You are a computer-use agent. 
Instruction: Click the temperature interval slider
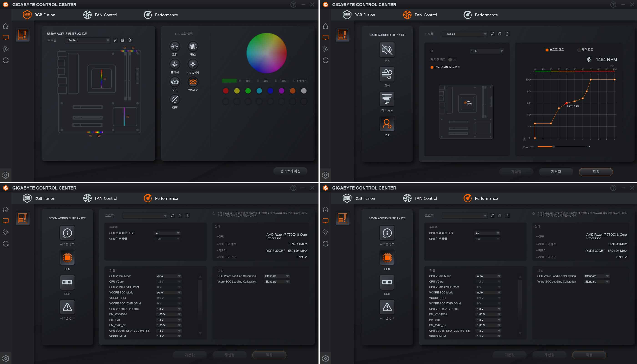[554, 147]
